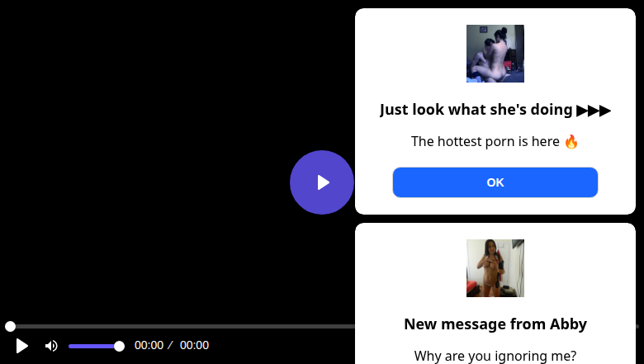Click the top notification's thumbnail image
644x364 pixels.
click(495, 54)
